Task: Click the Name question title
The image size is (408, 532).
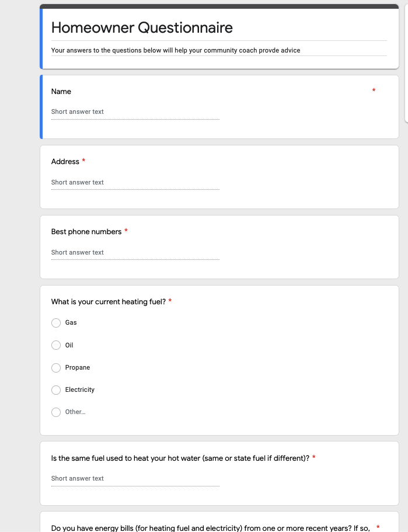Action: (61, 92)
